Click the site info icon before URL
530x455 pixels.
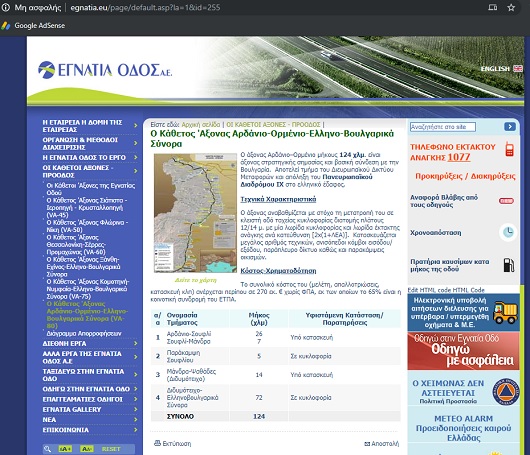[6, 7]
